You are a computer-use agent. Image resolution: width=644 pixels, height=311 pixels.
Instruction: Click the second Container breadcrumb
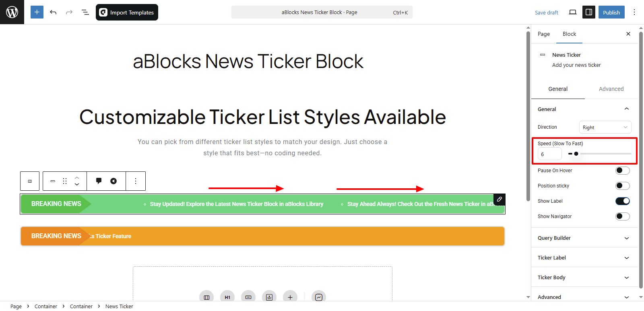coord(81,306)
